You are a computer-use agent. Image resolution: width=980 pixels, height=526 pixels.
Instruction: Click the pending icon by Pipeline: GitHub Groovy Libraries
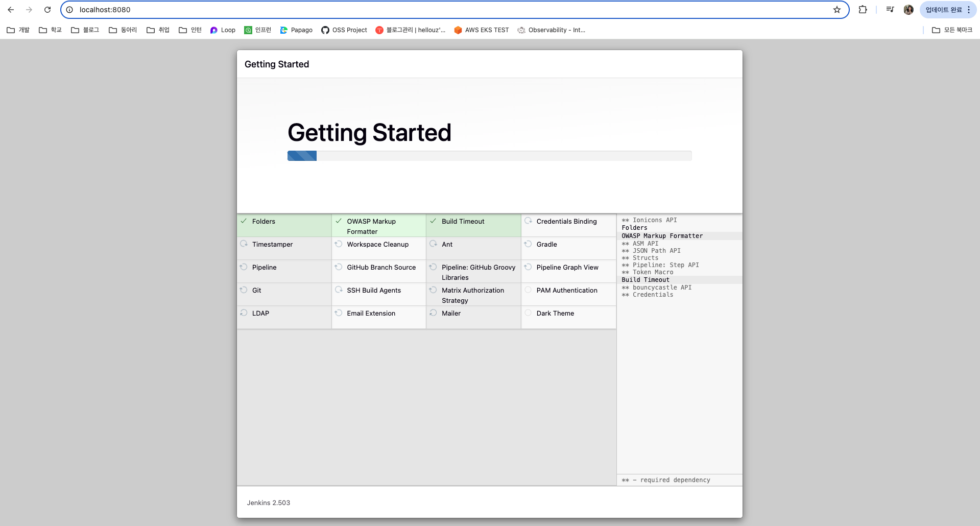coord(433,267)
